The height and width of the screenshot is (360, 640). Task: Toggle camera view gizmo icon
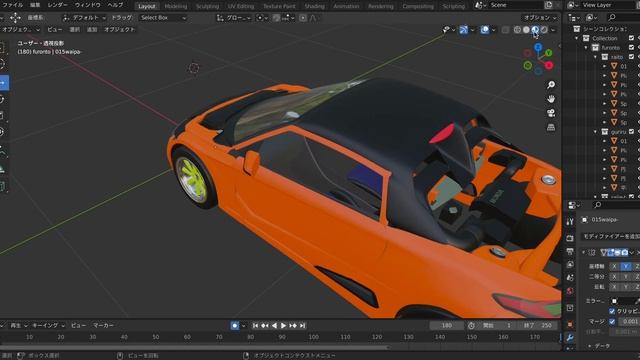point(551,113)
